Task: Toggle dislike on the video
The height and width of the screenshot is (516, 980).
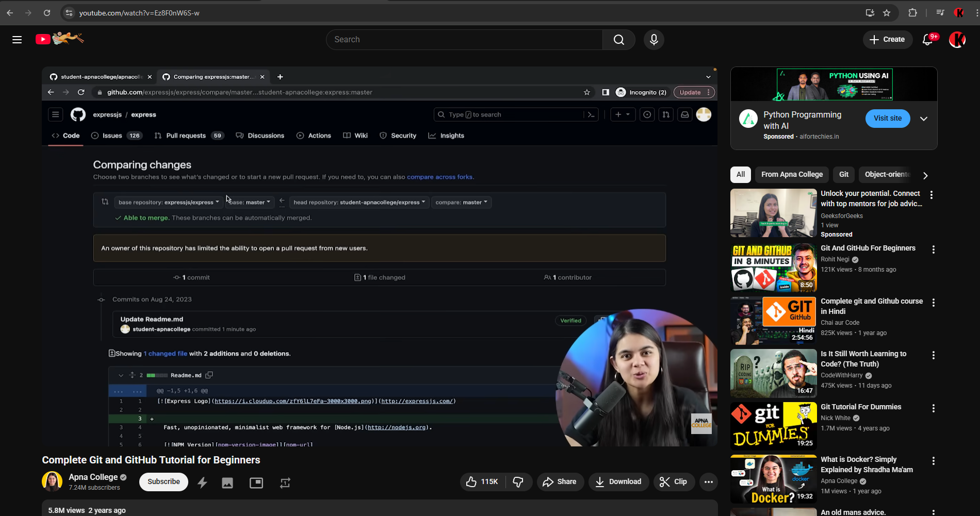Action: point(519,481)
